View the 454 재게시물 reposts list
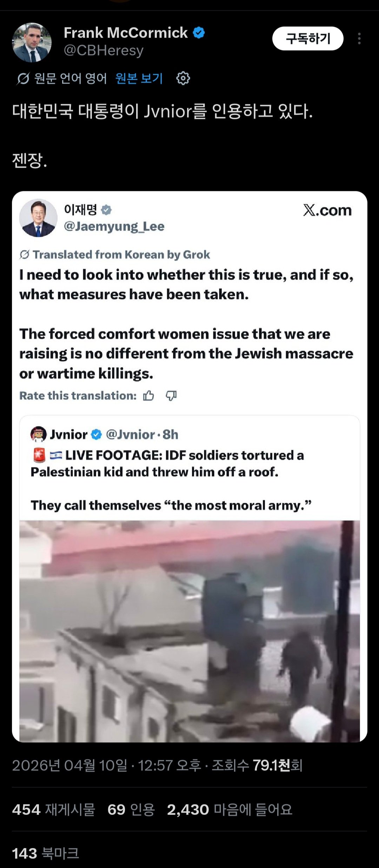The image size is (379, 868). 54,809
